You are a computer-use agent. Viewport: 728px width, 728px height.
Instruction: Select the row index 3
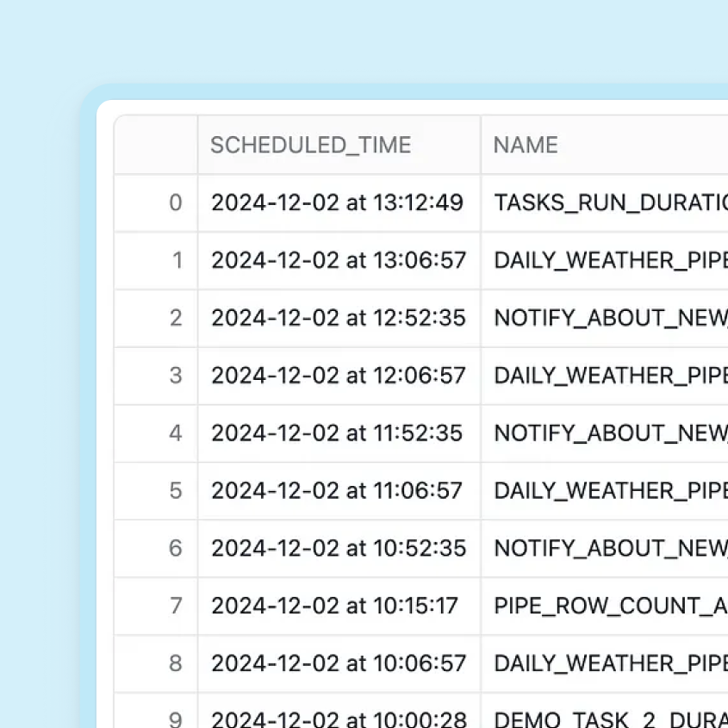click(x=177, y=376)
